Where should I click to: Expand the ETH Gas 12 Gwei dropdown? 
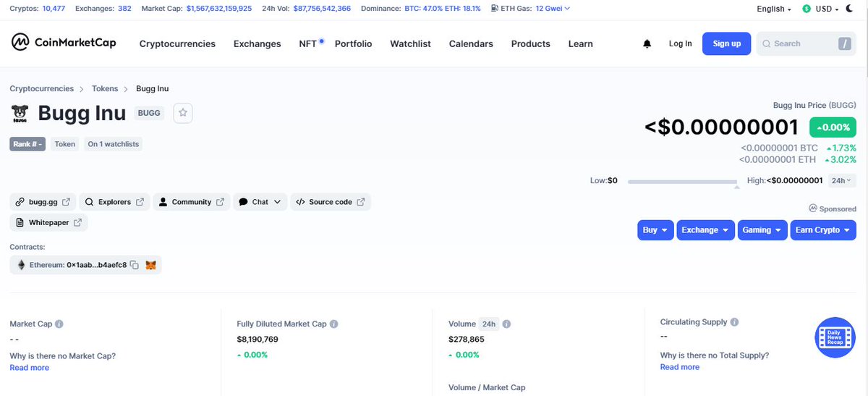tap(553, 9)
